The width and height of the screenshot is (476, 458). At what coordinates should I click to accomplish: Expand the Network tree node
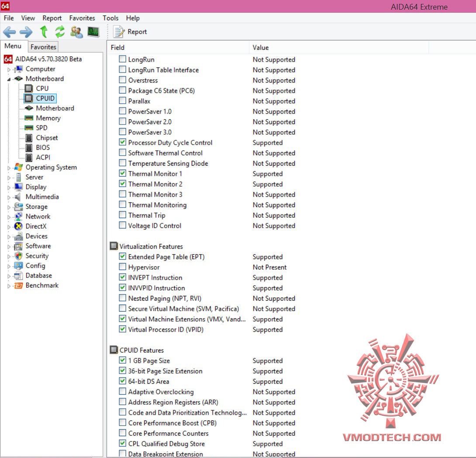click(9, 217)
